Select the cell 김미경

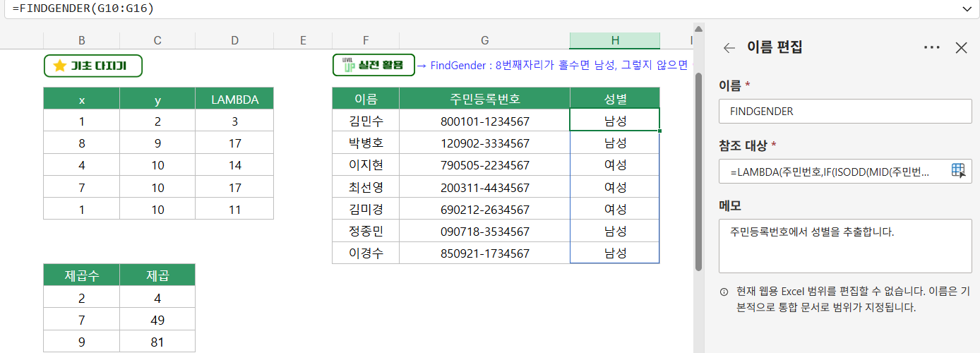366,209
